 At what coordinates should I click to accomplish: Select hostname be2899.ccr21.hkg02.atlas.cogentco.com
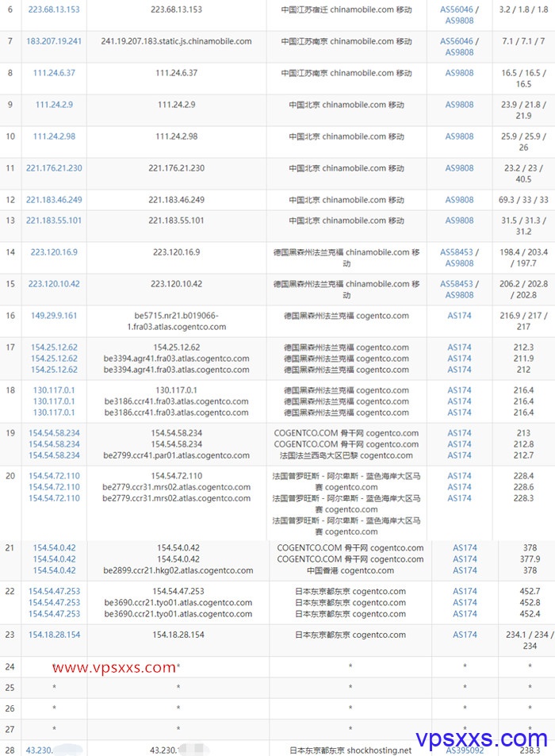coord(178,570)
